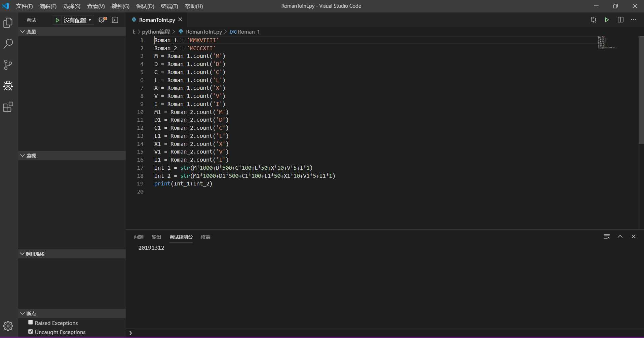
Task: Select the RomanToInt.py editor tab
Action: (x=157, y=20)
